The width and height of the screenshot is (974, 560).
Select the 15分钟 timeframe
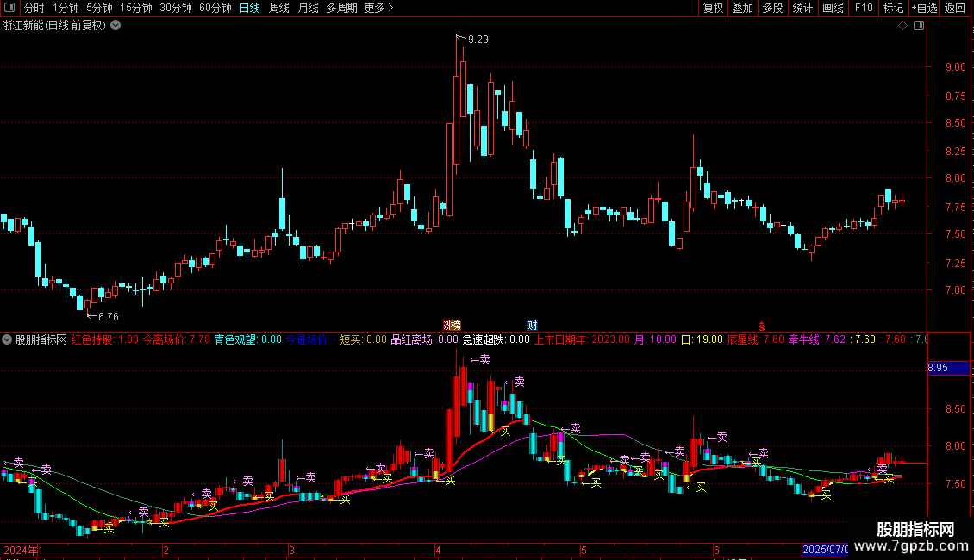136,8
